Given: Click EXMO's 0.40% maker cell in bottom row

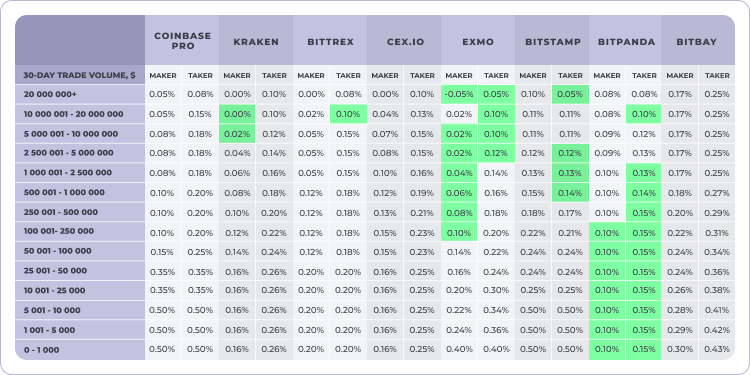Looking at the screenshot, I should [x=459, y=350].
